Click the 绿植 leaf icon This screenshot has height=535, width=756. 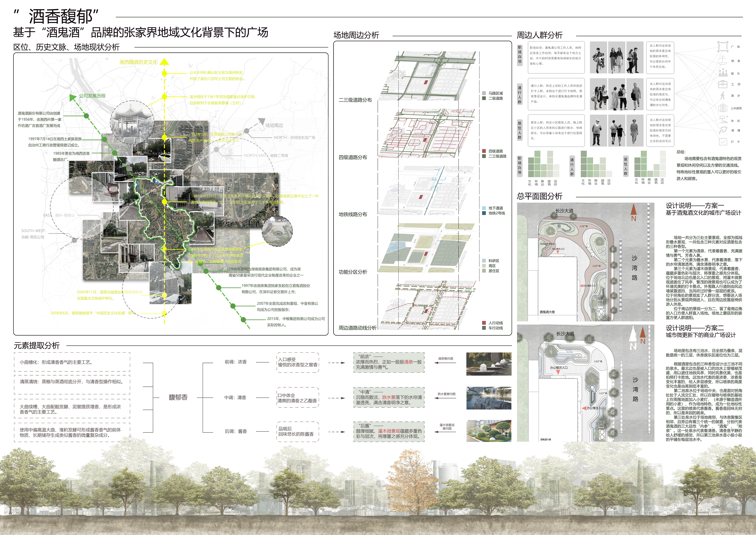[723, 130]
